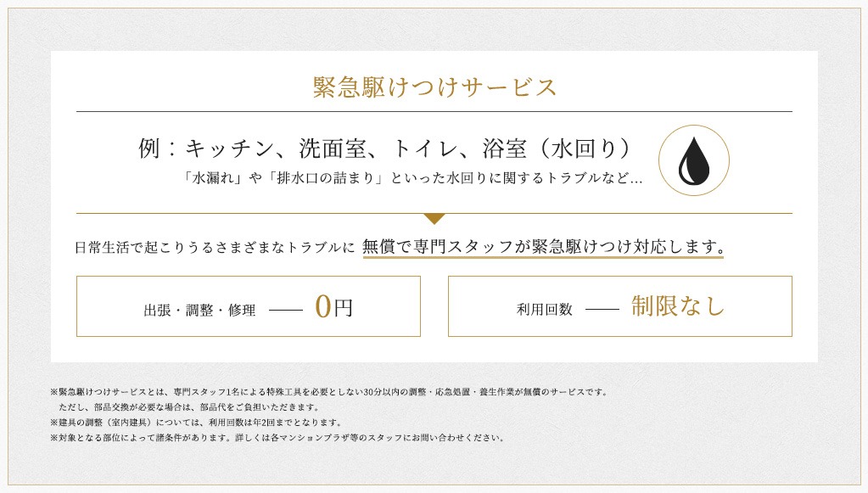The image size is (868, 493).
Task: Click the 出張・調整・修理 label
Action: coord(200,310)
